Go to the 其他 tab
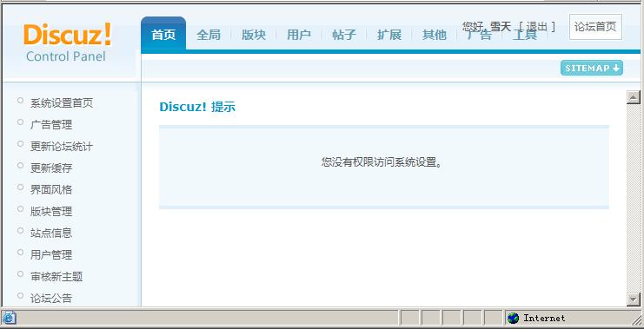This screenshot has width=644, height=329. tap(435, 35)
